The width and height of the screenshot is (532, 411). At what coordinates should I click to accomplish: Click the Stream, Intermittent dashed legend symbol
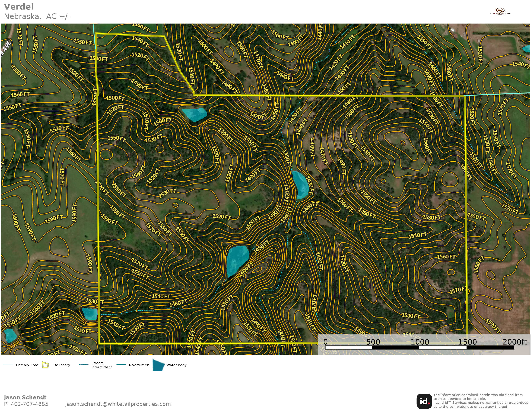pyautogui.click(x=84, y=364)
